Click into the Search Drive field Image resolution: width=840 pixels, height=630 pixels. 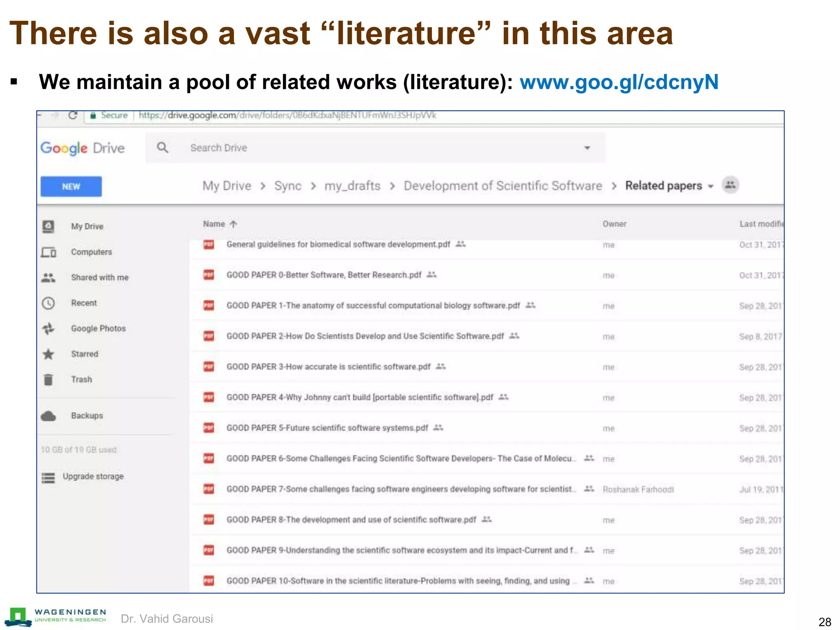click(375, 148)
